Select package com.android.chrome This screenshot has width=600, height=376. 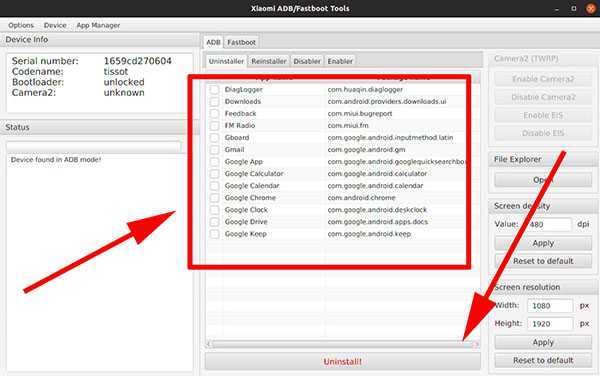click(x=361, y=198)
